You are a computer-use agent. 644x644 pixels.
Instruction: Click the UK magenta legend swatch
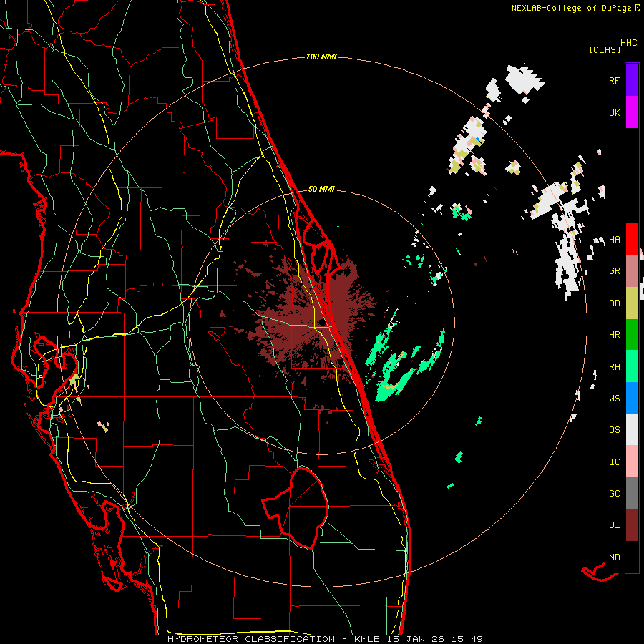pos(632,112)
